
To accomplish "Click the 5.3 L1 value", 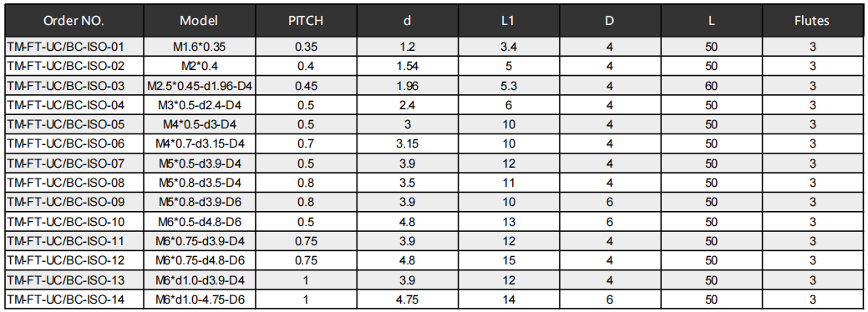I will [508, 86].
